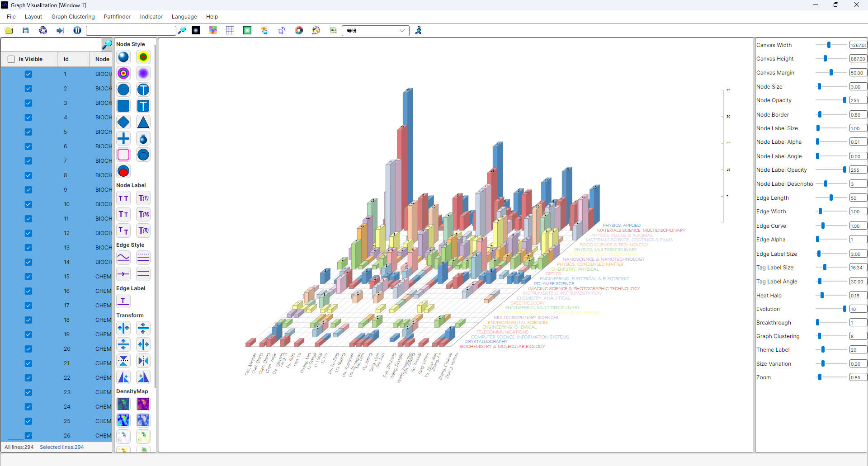The width and height of the screenshot is (868, 466).
Task: Click the pause button in the toolbar
Action: point(77,30)
